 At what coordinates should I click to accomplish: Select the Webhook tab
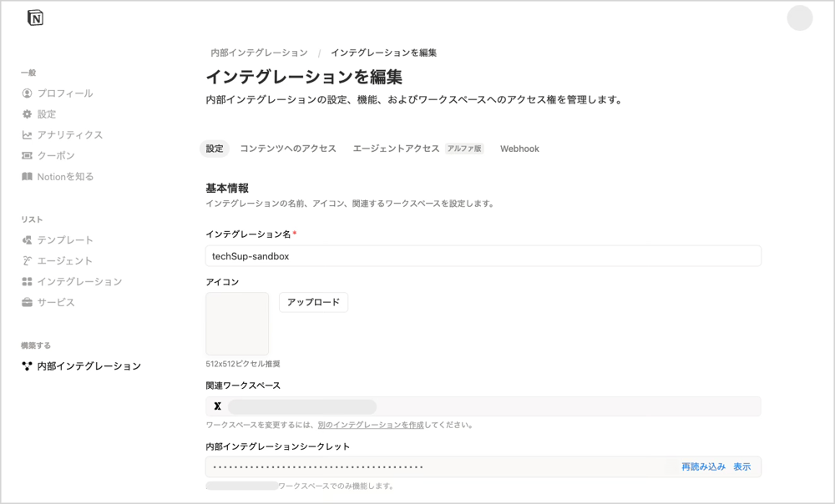click(519, 149)
